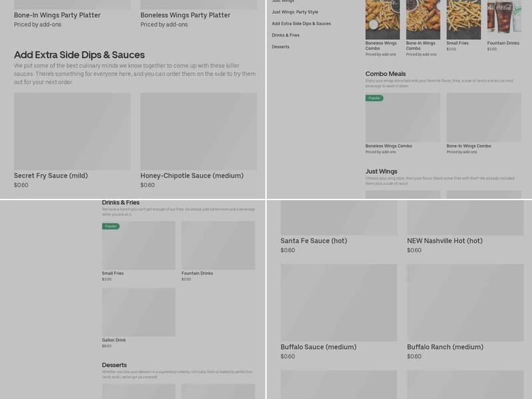Image resolution: width=532 pixels, height=399 pixels.
Task: Click the Bone-In Wings Party Platter title
Action: point(57,15)
